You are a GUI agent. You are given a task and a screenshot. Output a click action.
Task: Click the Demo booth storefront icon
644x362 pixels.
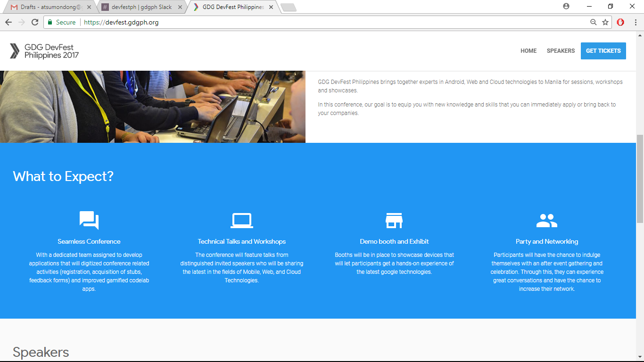click(394, 221)
